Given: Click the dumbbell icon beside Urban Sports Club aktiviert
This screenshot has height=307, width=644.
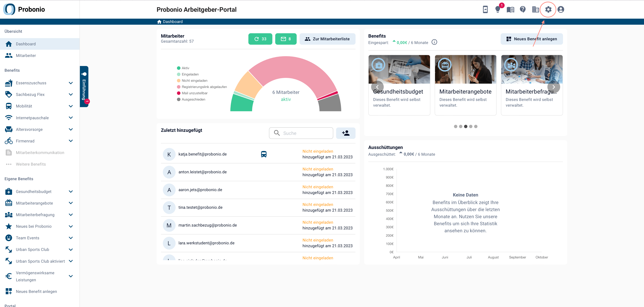Looking at the screenshot, I should point(9,261).
